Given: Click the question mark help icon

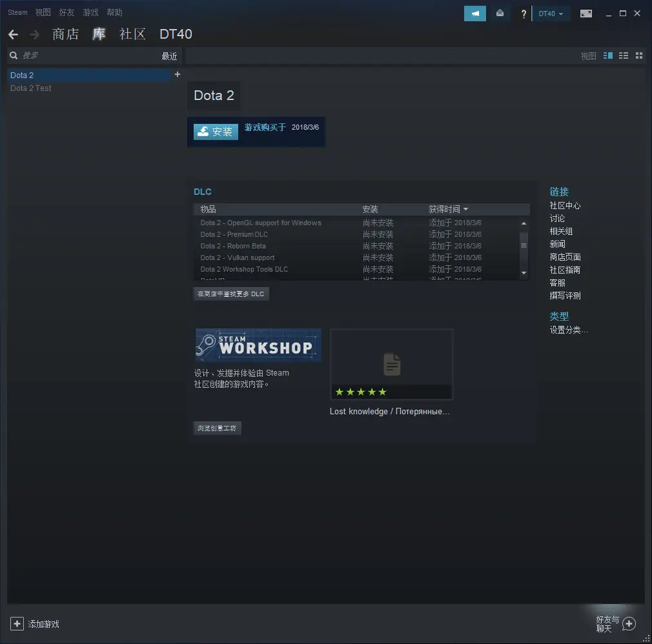Looking at the screenshot, I should pyautogui.click(x=524, y=14).
